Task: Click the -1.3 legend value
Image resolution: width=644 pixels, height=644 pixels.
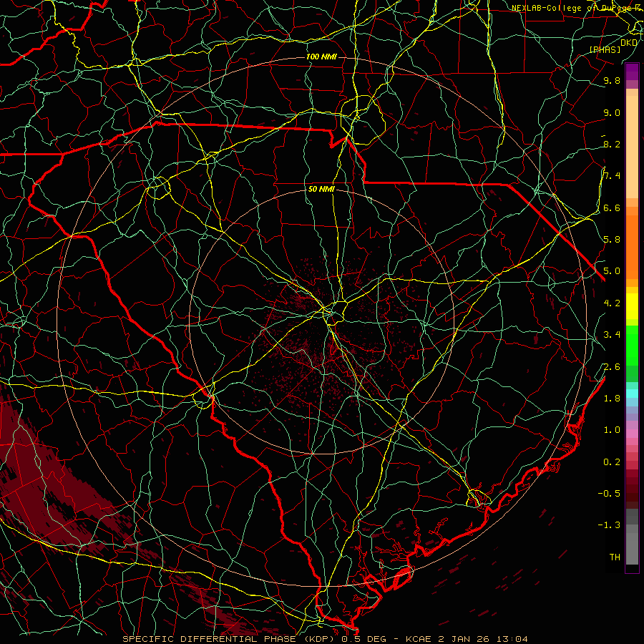Action: 609,525
